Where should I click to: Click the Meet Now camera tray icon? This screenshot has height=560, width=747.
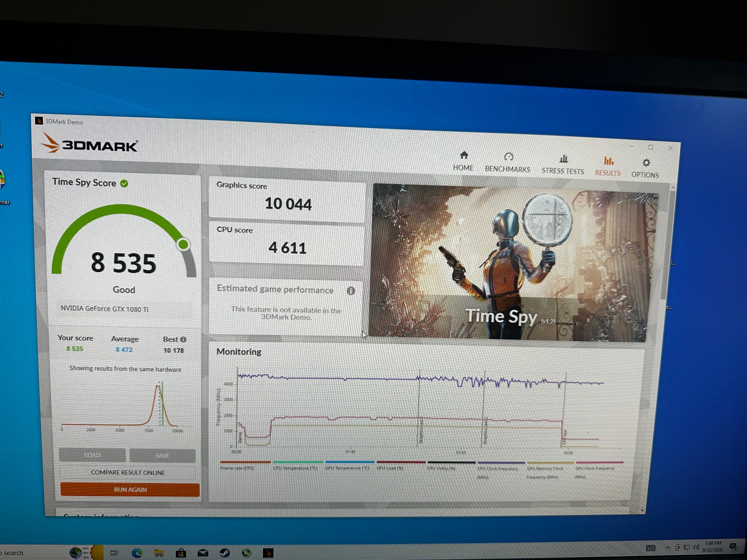677,548
